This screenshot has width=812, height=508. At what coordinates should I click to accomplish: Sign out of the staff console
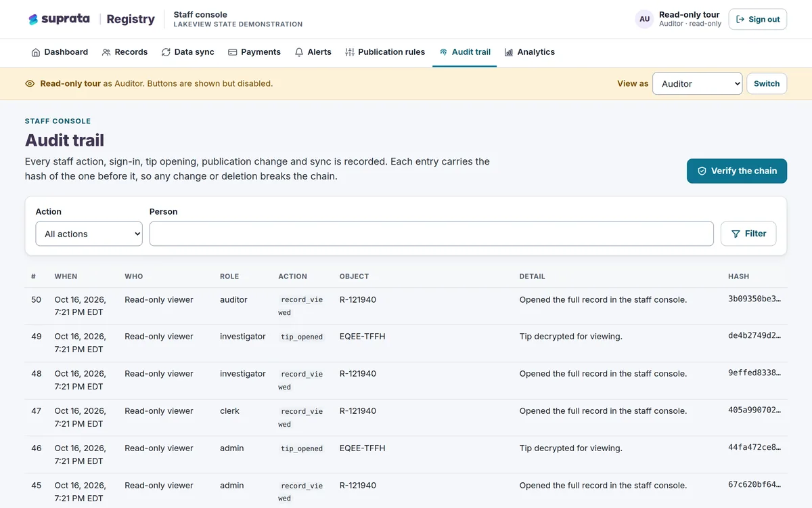coord(758,20)
